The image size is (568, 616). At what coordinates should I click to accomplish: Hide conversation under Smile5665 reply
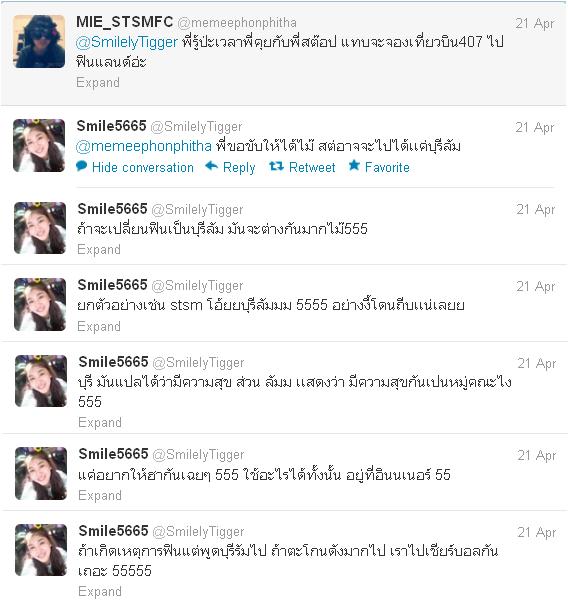pos(143,168)
